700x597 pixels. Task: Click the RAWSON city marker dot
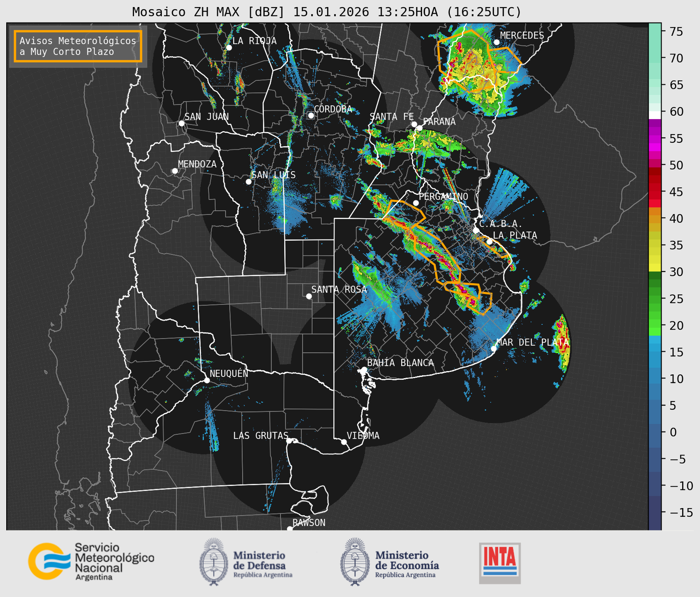point(290,529)
